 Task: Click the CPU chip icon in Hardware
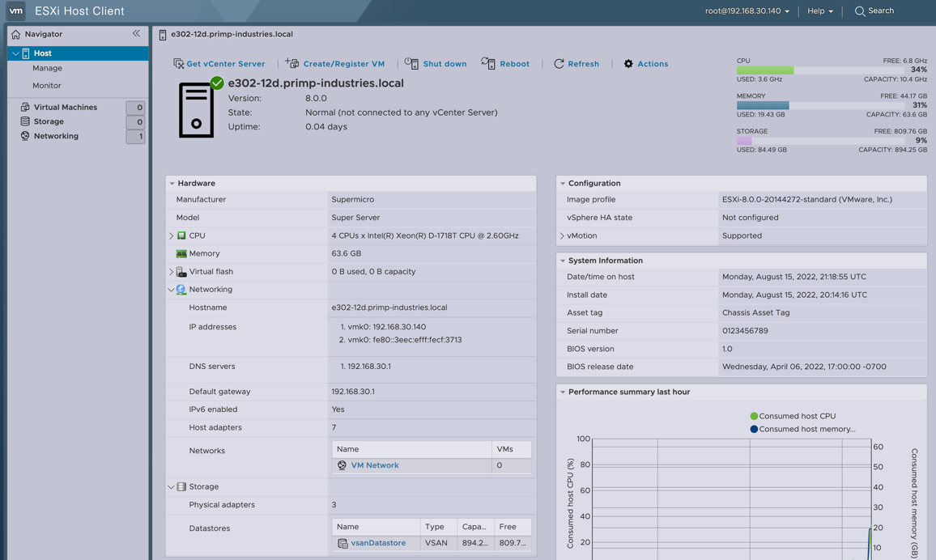coord(181,235)
